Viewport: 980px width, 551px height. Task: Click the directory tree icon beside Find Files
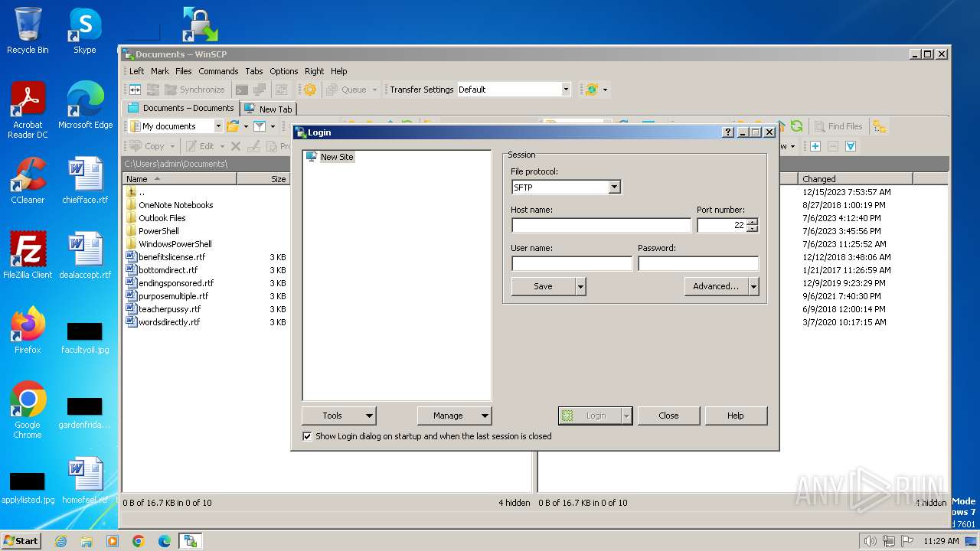[x=879, y=126]
